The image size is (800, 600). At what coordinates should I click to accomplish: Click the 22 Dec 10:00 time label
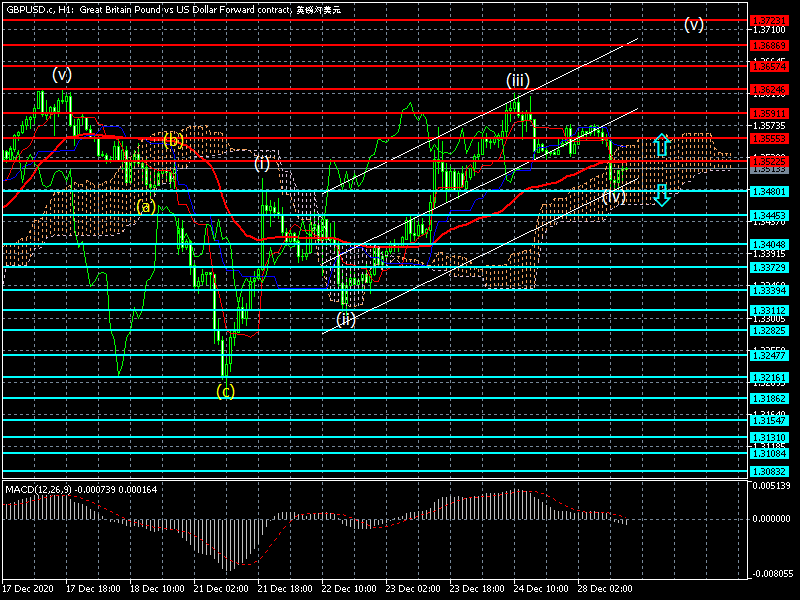(x=349, y=588)
